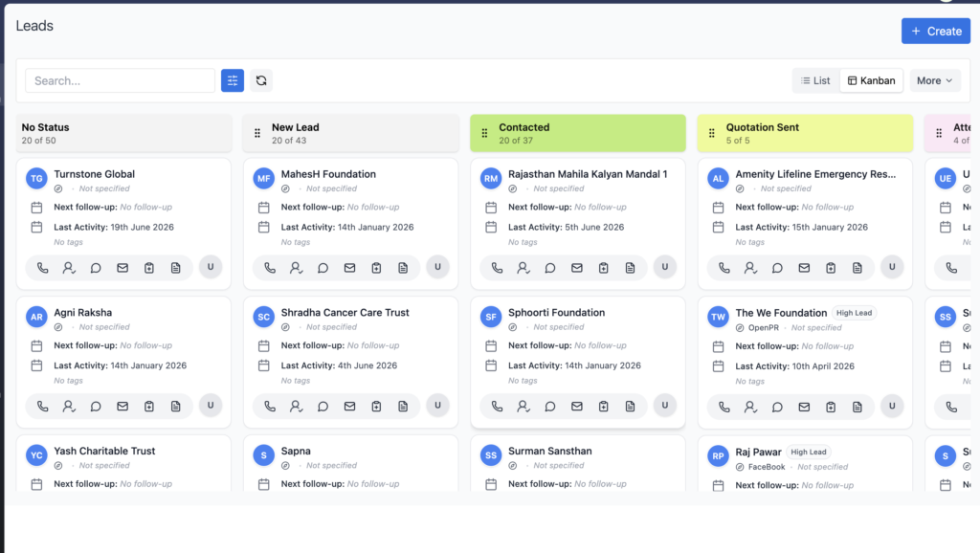
Task: Send email to MahesH Foundation
Action: click(349, 268)
